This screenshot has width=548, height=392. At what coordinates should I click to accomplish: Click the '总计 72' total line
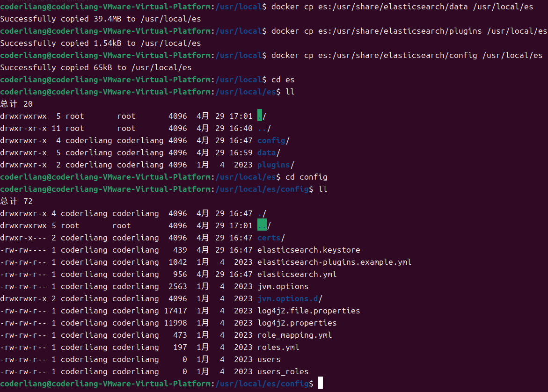[x=16, y=202]
